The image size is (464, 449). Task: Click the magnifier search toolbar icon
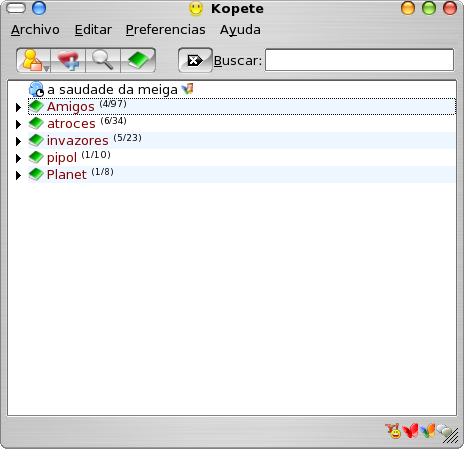click(x=103, y=60)
